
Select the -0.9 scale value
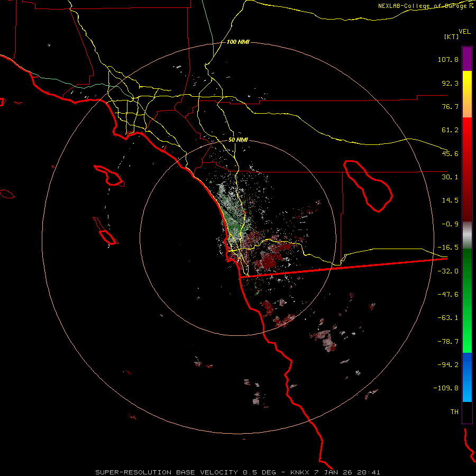(x=450, y=224)
